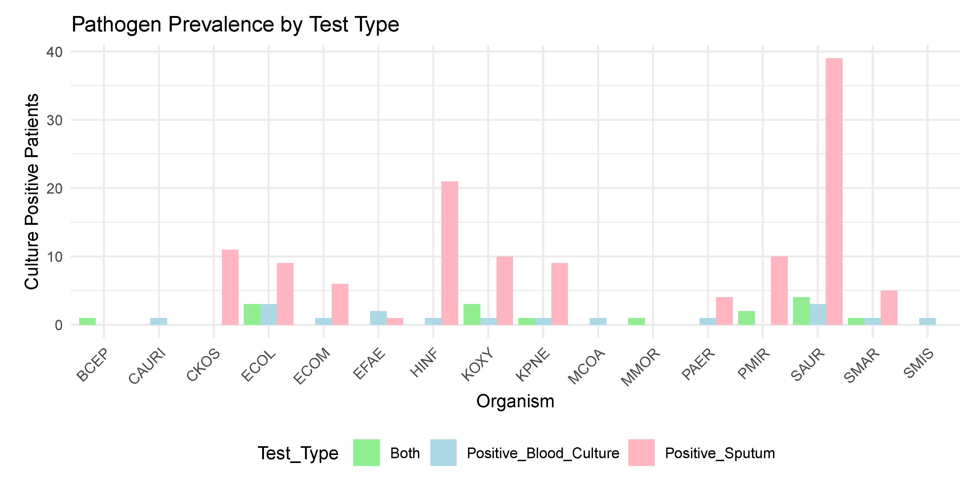Click the pink HINF sputum bar
This screenshot has width=980, height=479.
(x=450, y=253)
